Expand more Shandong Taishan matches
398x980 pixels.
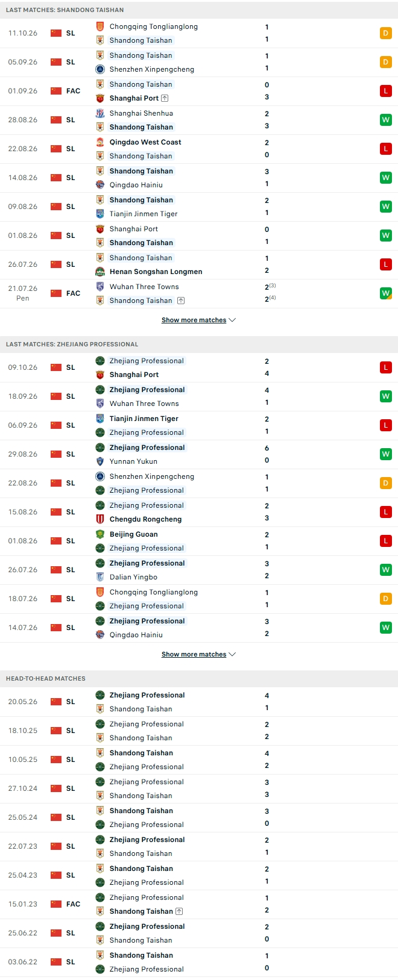coord(198,320)
